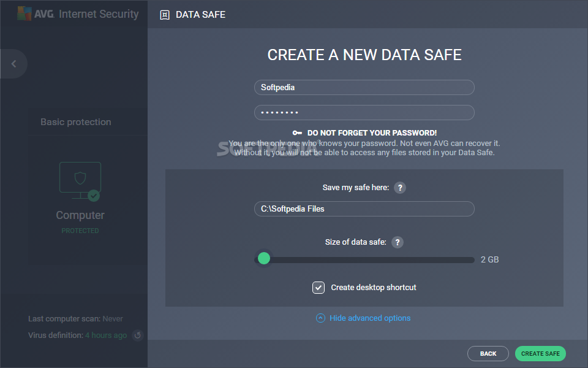
Task: Click the CREATE SAFE button
Action: click(540, 353)
